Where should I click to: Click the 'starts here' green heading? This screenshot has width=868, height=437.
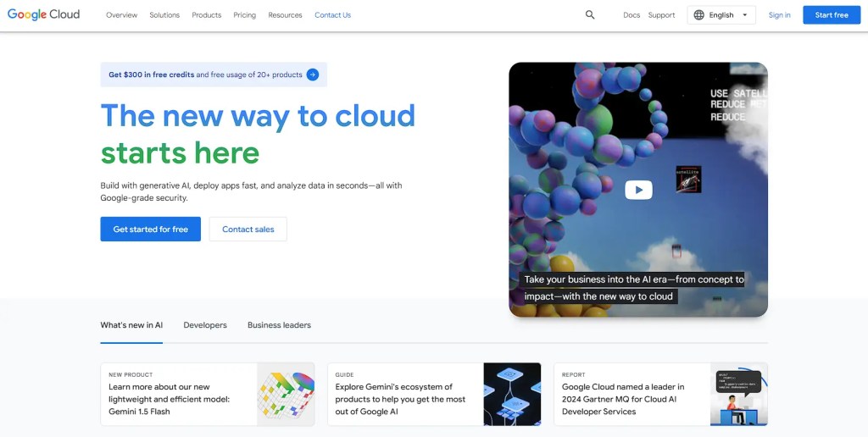click(x=180, y=152)
